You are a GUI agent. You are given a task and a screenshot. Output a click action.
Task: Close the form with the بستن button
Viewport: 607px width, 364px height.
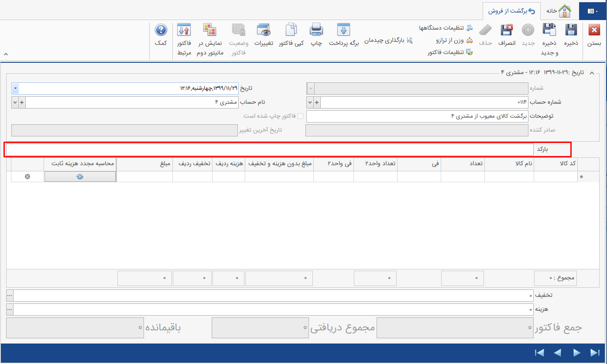click(594, 31)
